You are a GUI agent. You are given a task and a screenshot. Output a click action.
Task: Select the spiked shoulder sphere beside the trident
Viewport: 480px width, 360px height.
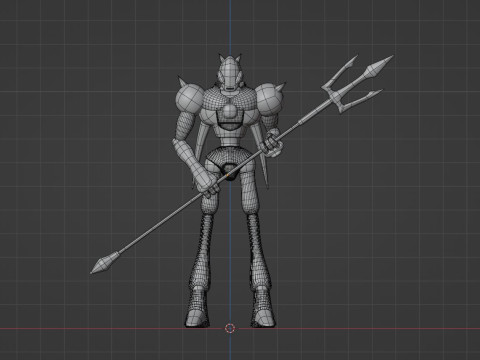pos(270,98)
